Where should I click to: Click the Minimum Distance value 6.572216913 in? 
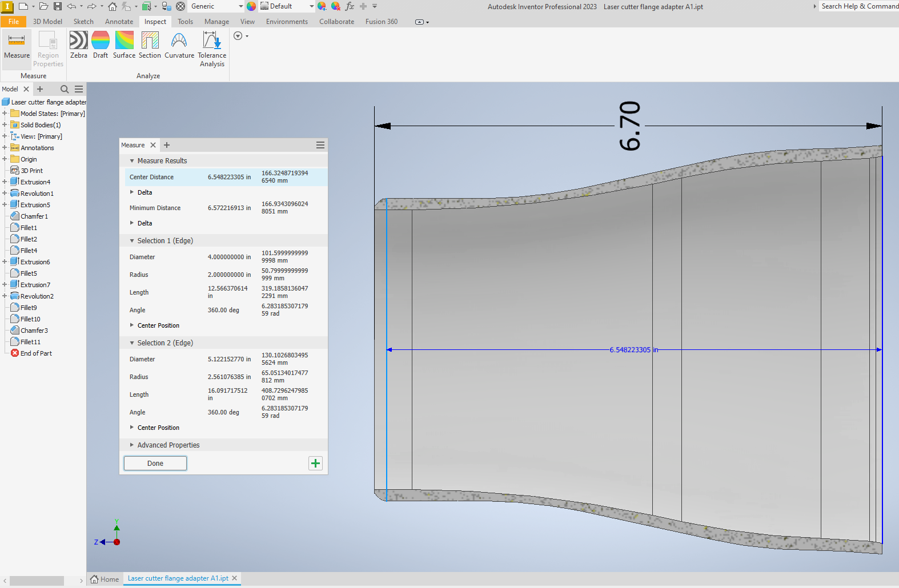tap(229, 208)
